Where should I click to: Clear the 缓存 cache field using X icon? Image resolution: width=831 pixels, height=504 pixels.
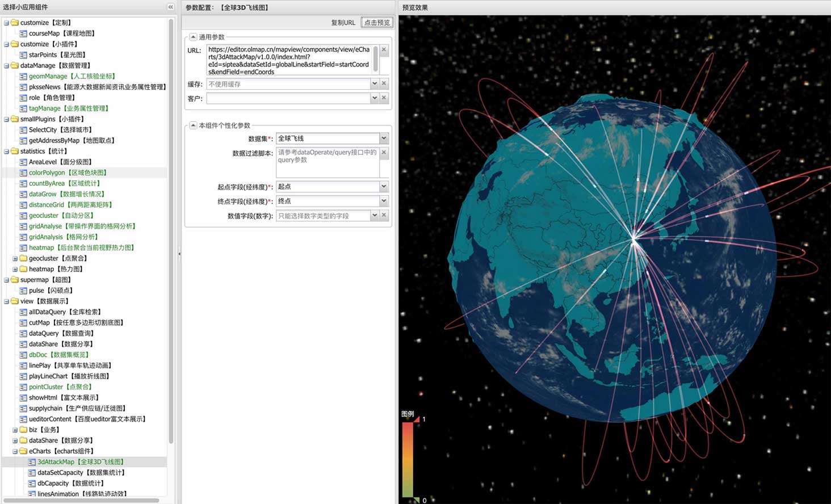(384, 84)
